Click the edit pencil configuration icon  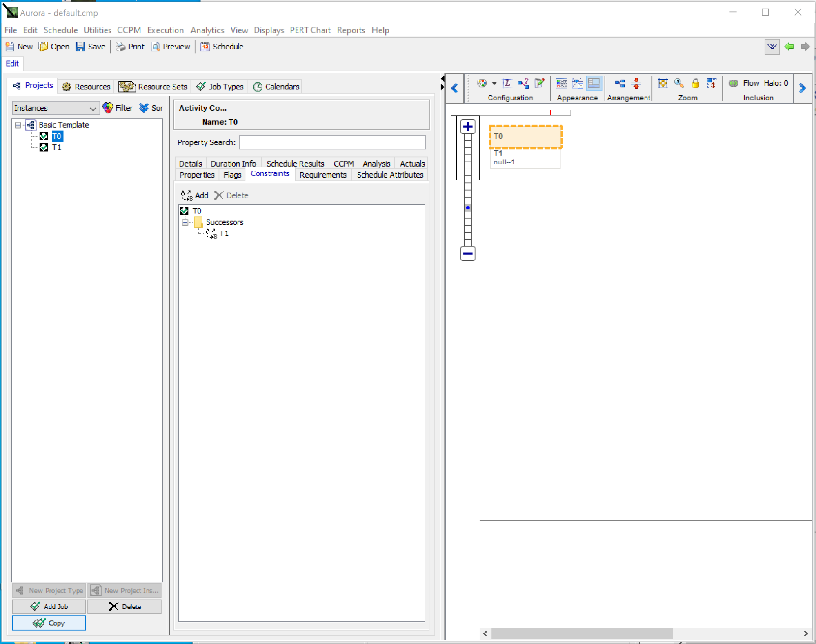pyautogui.click(x=540, y=83)
